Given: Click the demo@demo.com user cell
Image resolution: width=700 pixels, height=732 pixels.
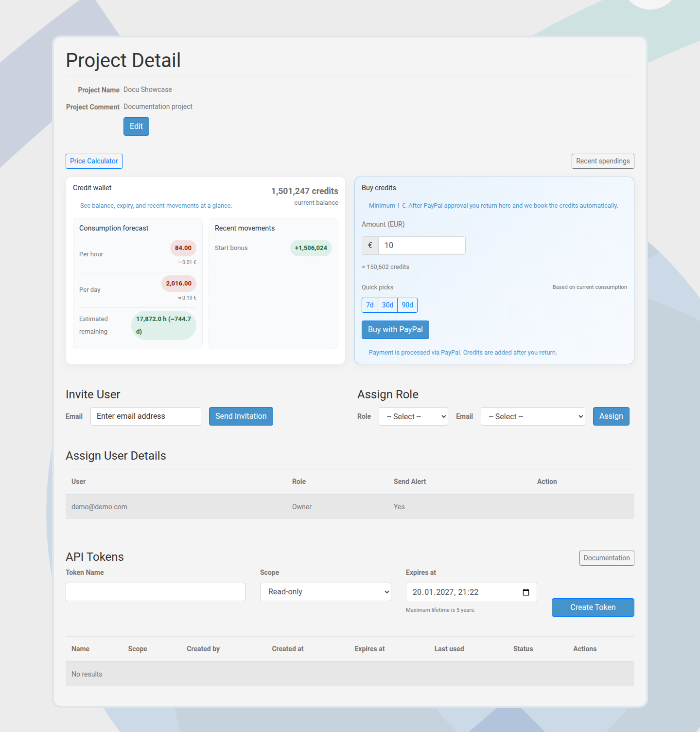Looking at the screenshot, I should pos(99,507).
